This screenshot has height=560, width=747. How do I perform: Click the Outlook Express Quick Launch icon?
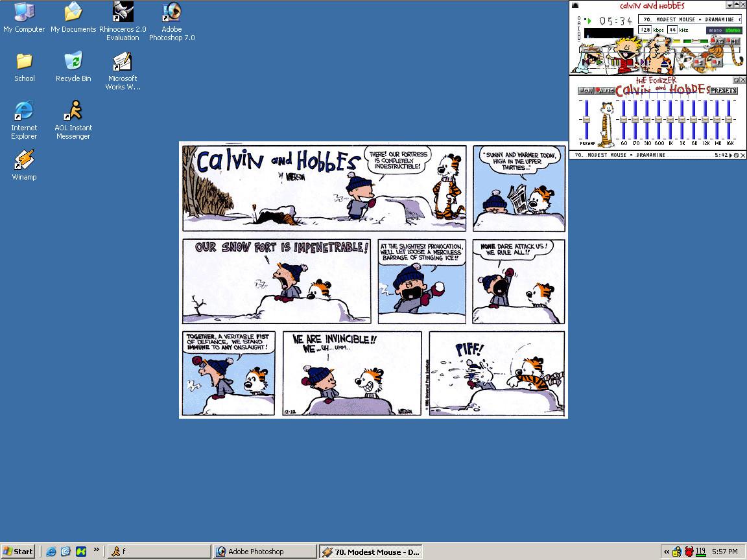[x=65, y=552]
